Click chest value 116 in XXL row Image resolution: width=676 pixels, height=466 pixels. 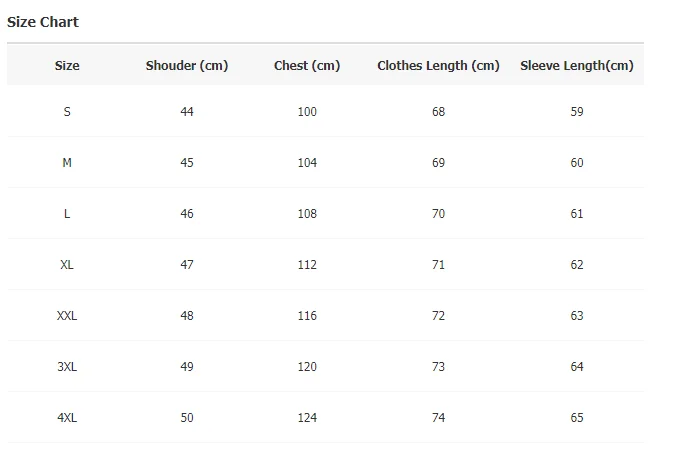[x=307, y=316]
